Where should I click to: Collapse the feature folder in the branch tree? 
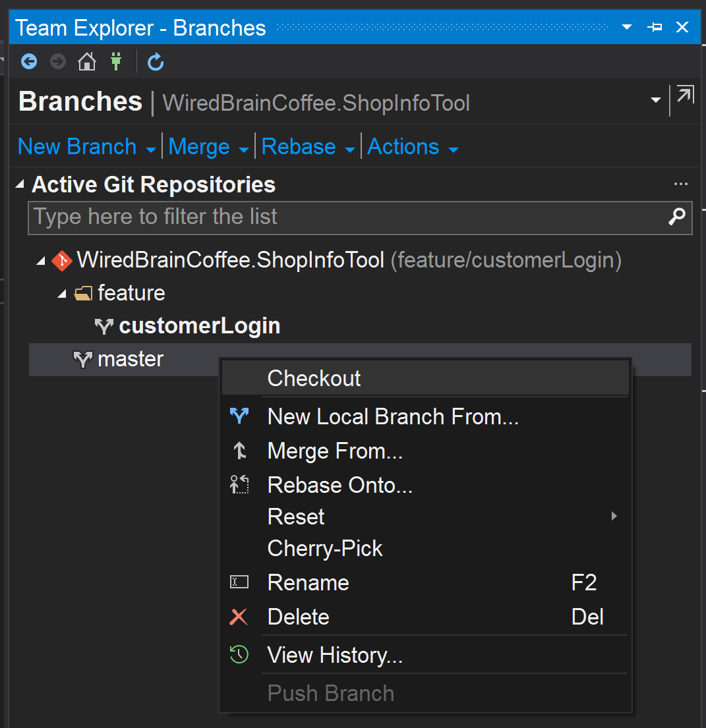(61, 293)
